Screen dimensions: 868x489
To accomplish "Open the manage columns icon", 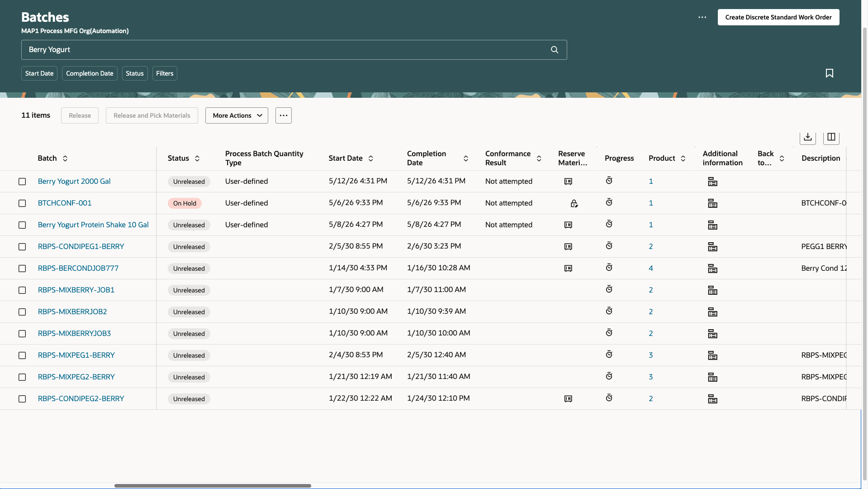I will pos(831,137).
